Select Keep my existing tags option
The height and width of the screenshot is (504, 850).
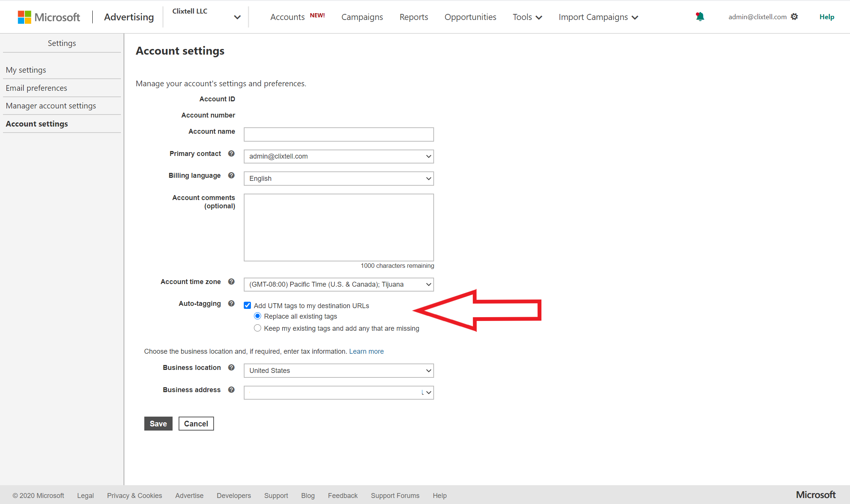257,328
